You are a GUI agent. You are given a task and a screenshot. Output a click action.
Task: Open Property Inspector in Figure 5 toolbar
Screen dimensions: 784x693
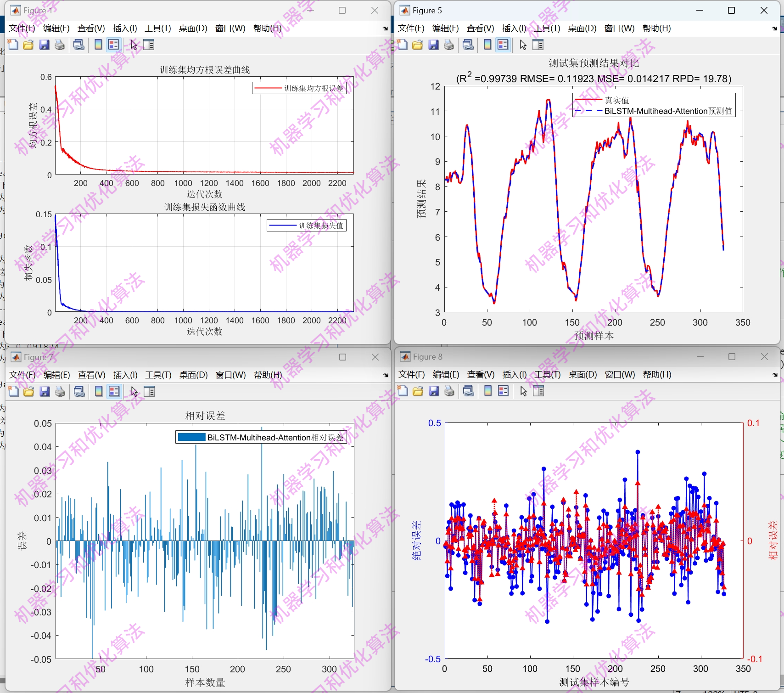coord(538,45)
